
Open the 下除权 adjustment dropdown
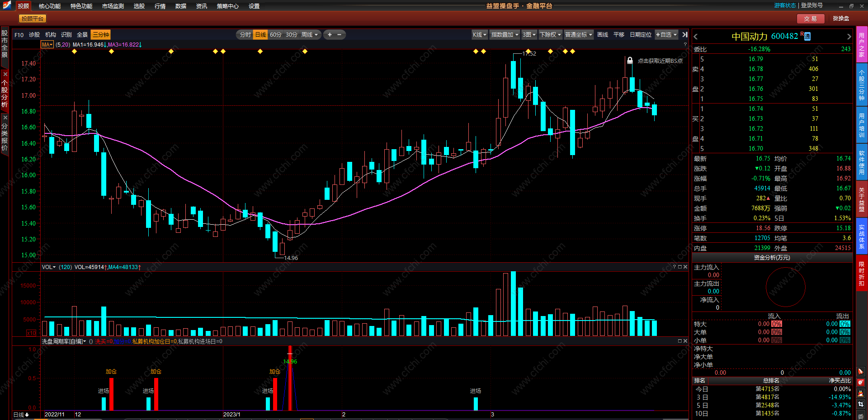(551, 35)
